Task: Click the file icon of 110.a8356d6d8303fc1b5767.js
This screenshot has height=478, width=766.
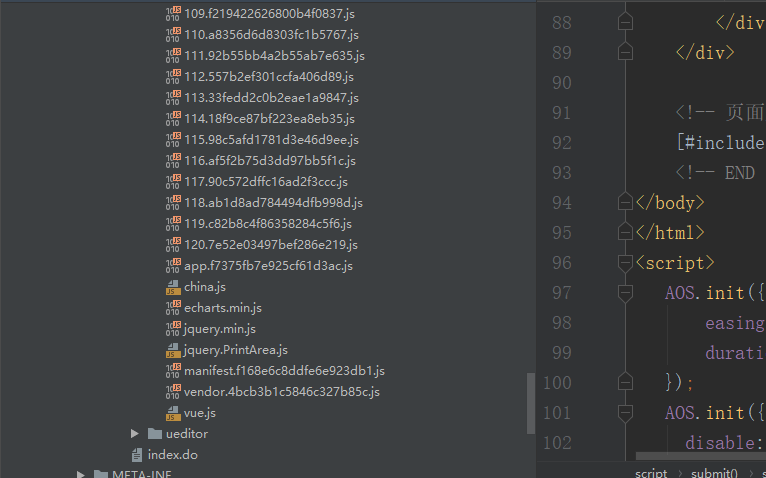Action: tap(173, 35)
